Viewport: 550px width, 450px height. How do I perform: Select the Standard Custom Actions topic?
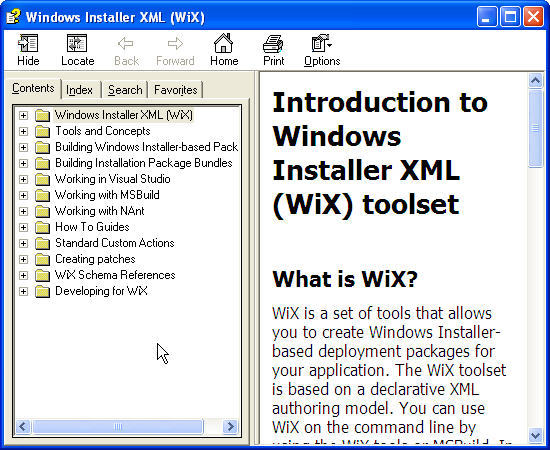tap(115, 243)
